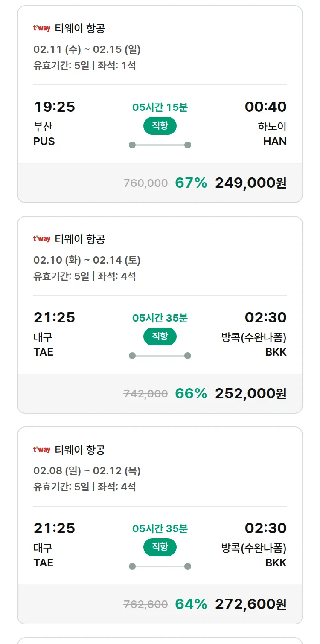Click the 02.11 (수) ~ 02.15 (일) date range
Viewport: 320px width, 644px height.
click(x=87, y=49)
